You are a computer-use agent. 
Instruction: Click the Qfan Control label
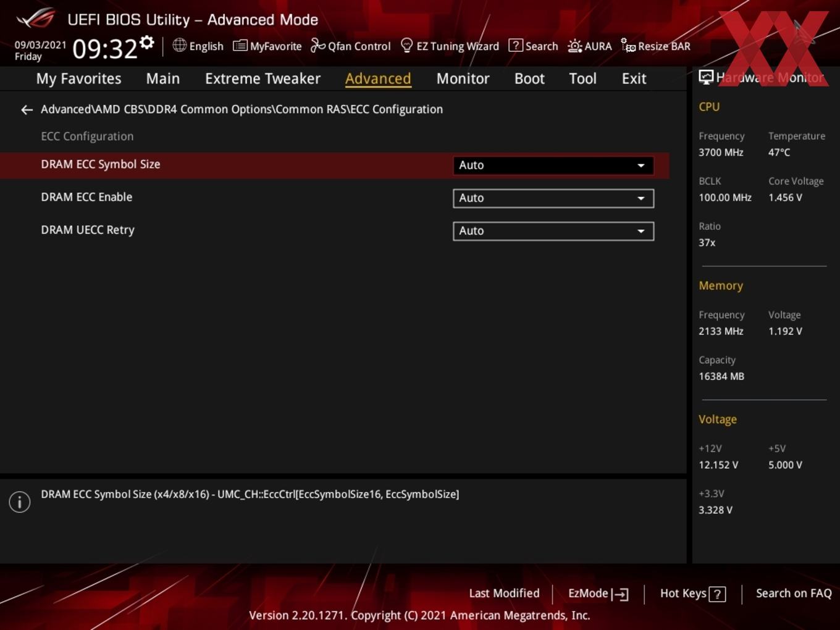359,46
